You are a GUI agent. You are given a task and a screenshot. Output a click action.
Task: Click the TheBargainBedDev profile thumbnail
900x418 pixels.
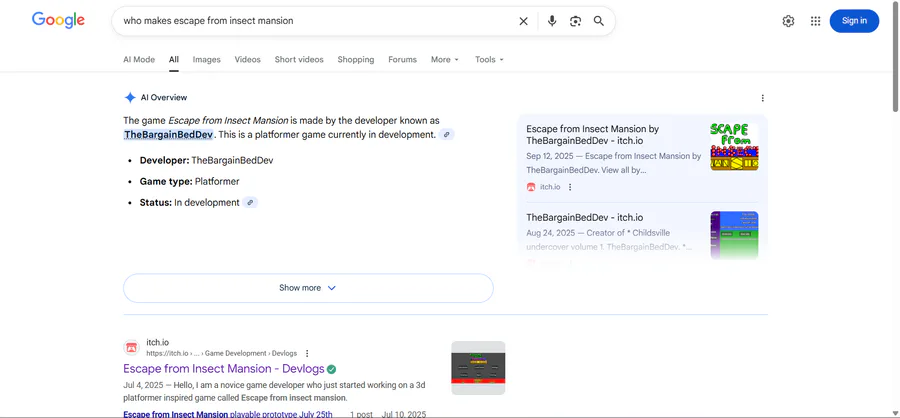coord(734,235)
